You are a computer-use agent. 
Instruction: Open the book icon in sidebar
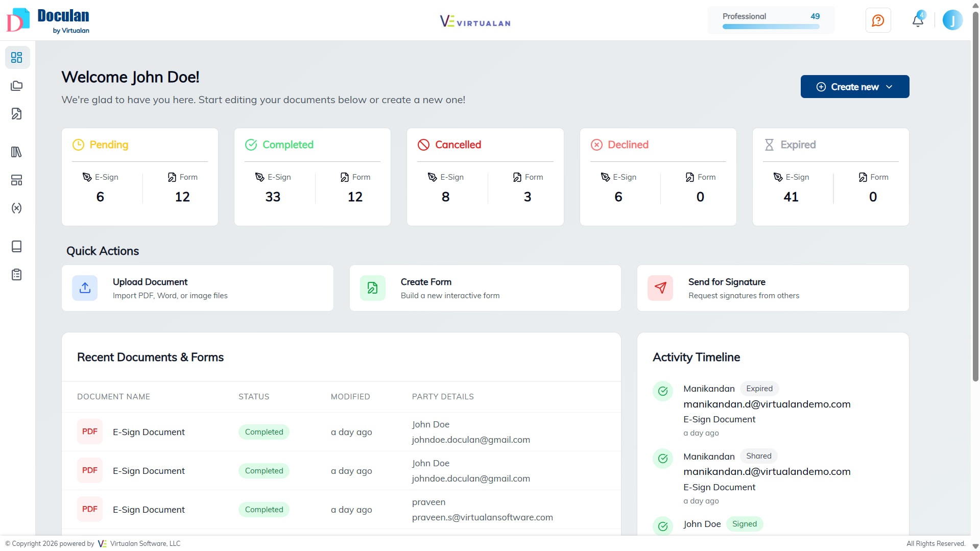(x=17, y=246)
